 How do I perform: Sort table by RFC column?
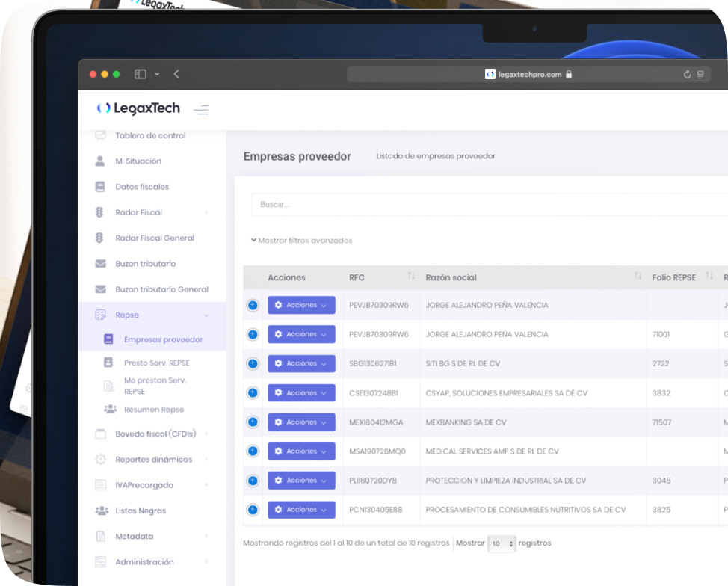[x=411, y=277]
